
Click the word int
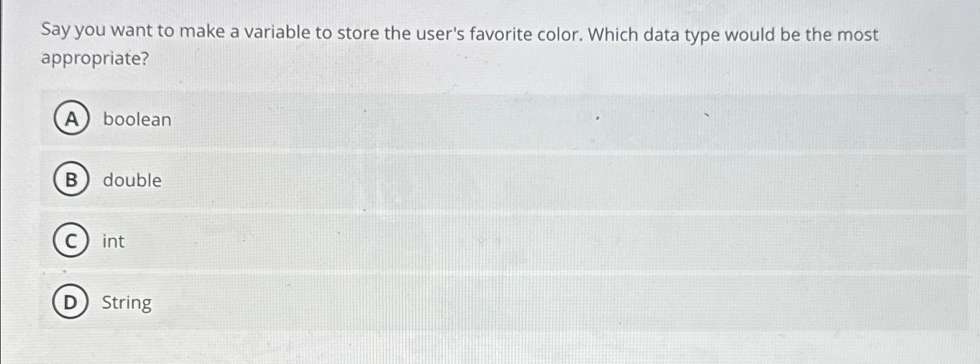pyautogui.click(x=112, y=241)
